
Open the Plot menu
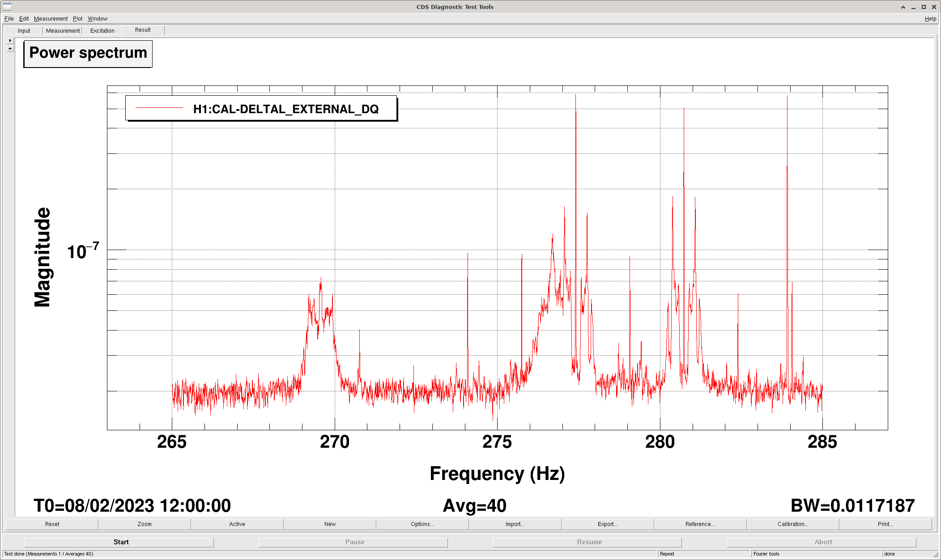tap(77, 19)
